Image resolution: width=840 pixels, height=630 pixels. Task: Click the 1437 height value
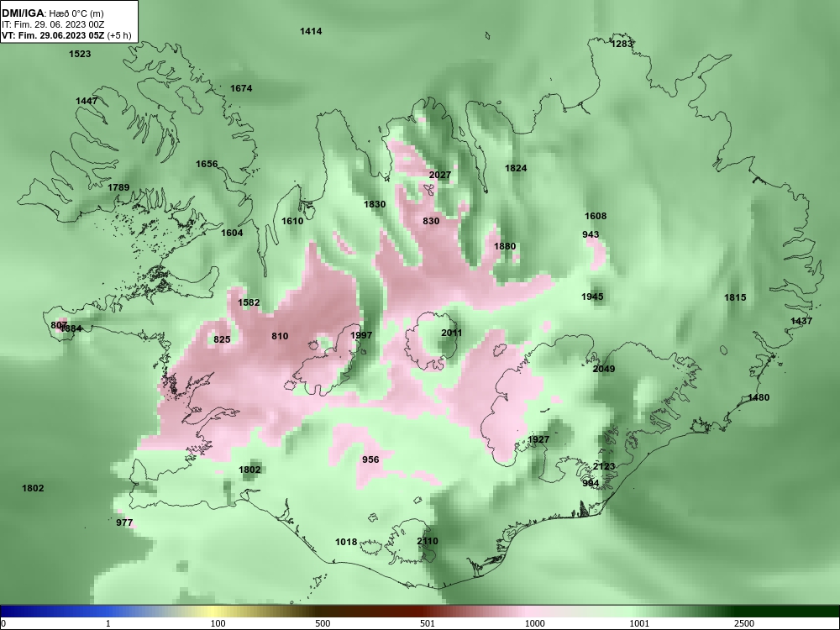click(801, 321)
